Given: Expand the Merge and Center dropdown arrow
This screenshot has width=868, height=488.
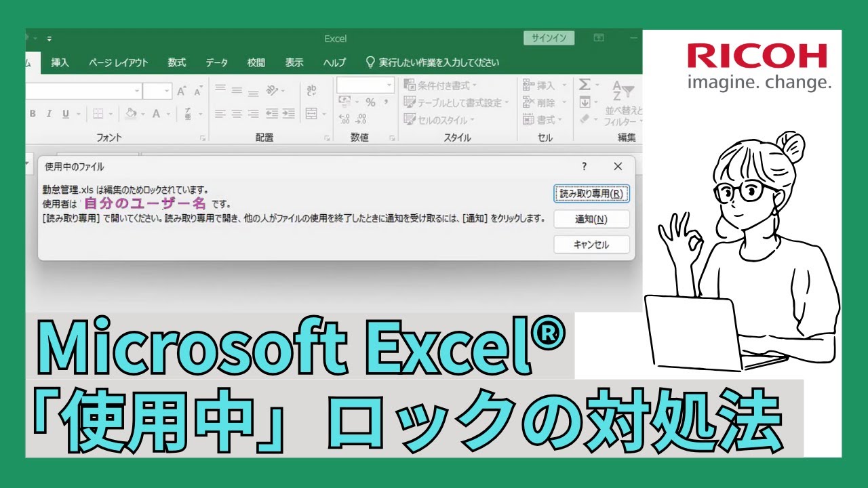Looking at the screenshot, I should coord(324,114).
